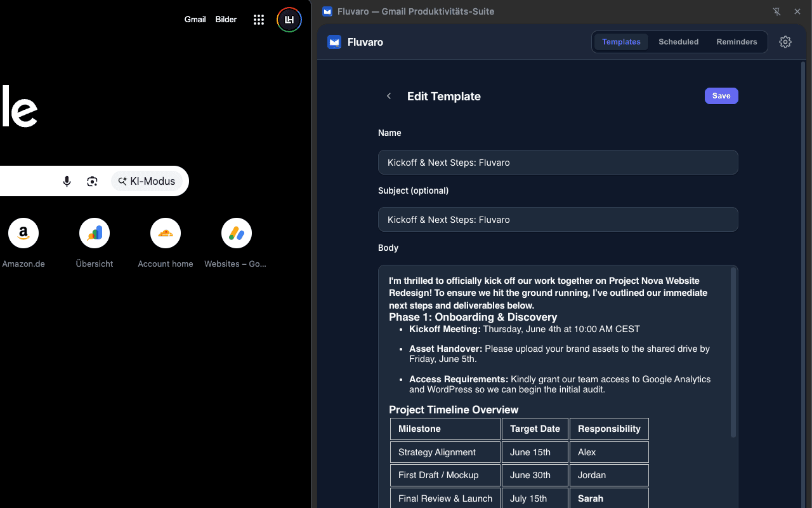Click the Phase 1: Onboarding & Discovery heading
This screenshot has height=508, width=812.
tap(473, 317)
